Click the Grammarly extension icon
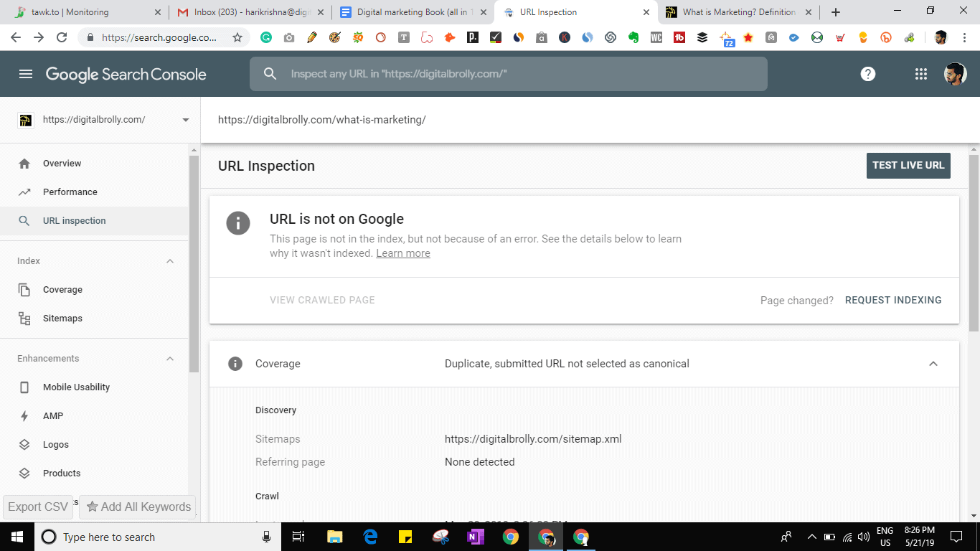Screen dimensions: 980x551 coord(266,37)
